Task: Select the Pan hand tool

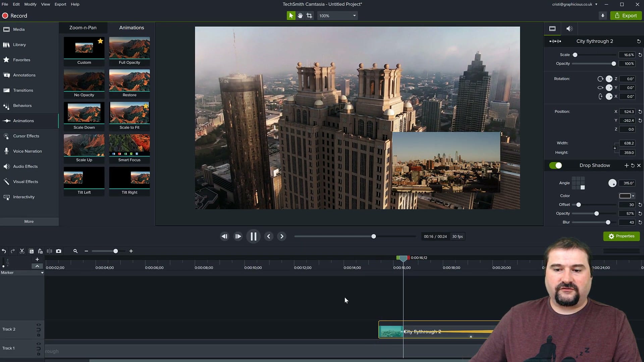Action: [x=300, y=15]
